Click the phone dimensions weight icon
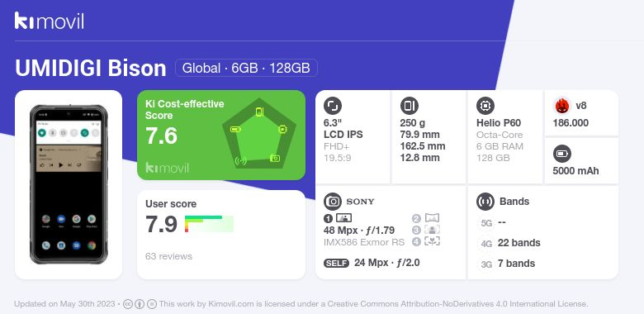This screenshot has width=644, height=314. (x=409, y=106)
